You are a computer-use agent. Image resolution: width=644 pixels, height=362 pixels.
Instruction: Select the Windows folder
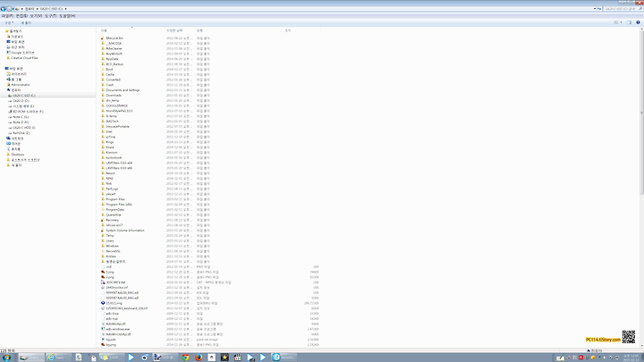pos(112,246)
